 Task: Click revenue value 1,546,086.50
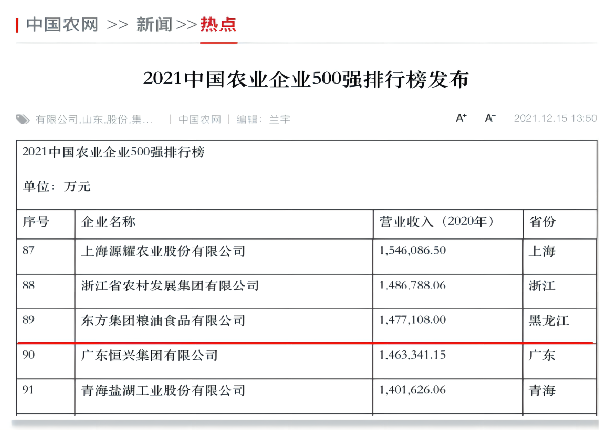413,251
